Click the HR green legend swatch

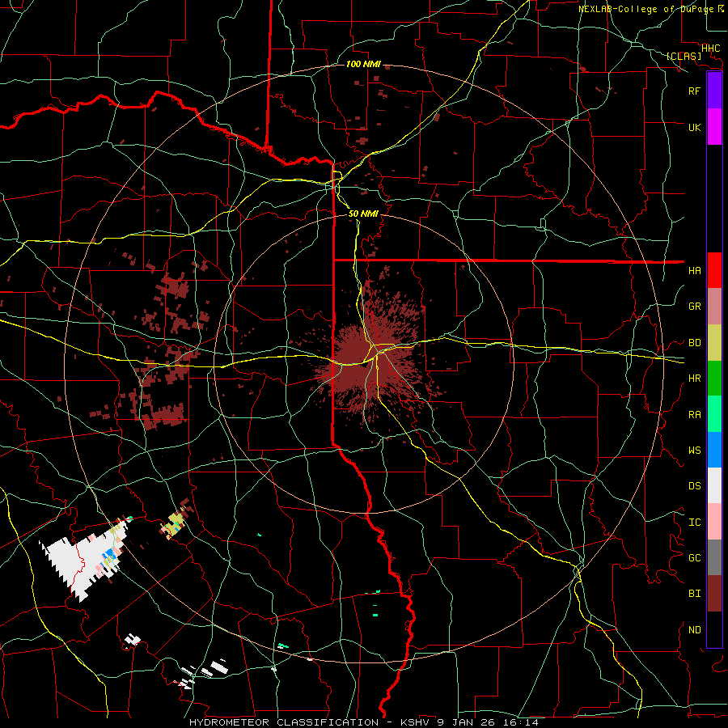(714, 378)
